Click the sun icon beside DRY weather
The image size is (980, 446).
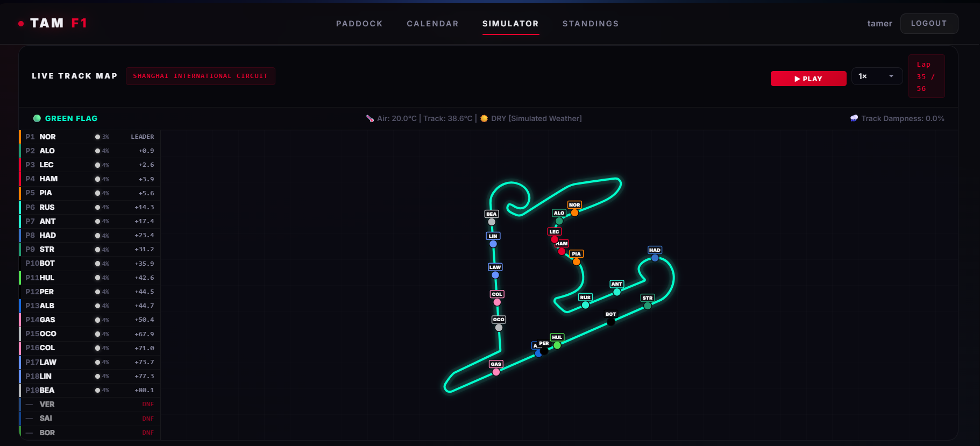point(484,118)
